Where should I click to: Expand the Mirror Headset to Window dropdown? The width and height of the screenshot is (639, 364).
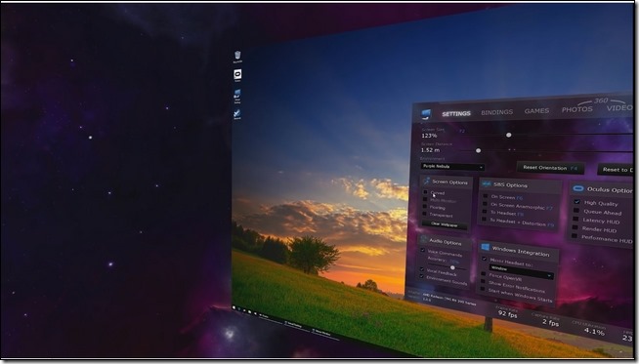(x=521, y=271)
